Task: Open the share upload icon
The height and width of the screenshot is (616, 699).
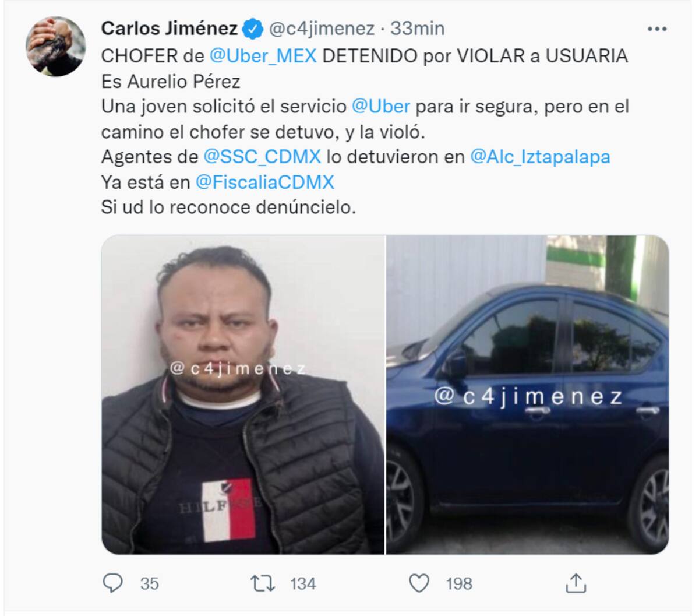Action: 575,582
